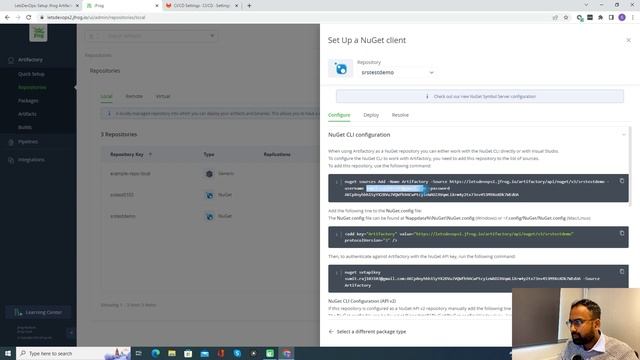Select the Local repositories tab

106,96
